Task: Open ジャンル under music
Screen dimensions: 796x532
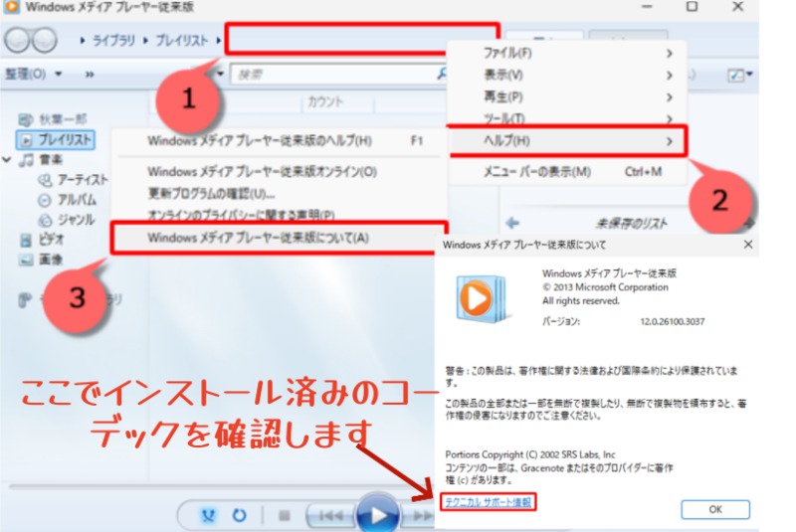Action: (77, 220)
